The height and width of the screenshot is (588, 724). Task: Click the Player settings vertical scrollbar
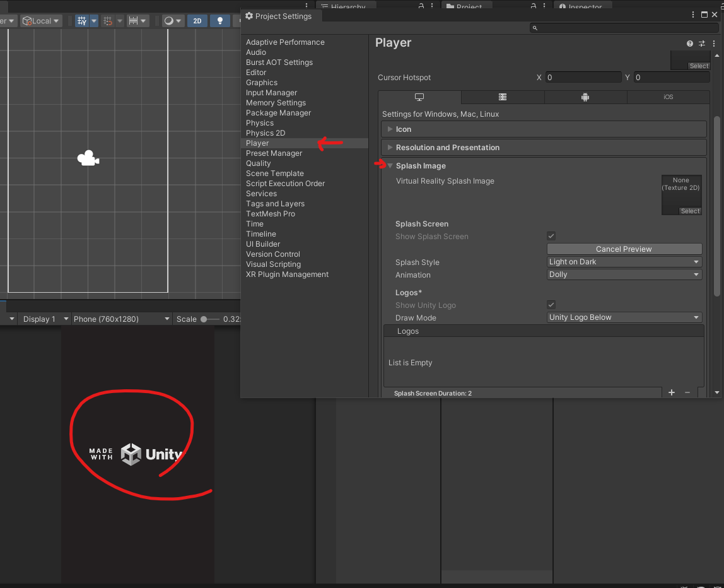pyautogui.click(x=716, y=206)
